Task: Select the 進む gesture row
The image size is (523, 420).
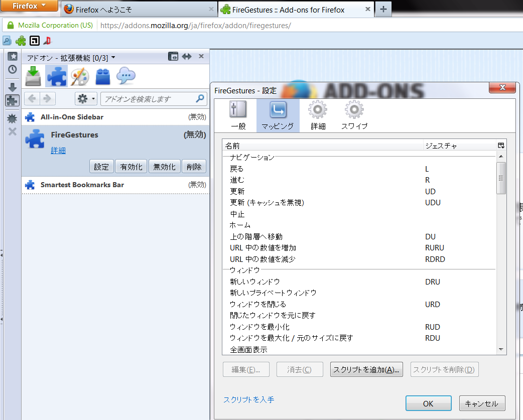Action: click(359, 180)
